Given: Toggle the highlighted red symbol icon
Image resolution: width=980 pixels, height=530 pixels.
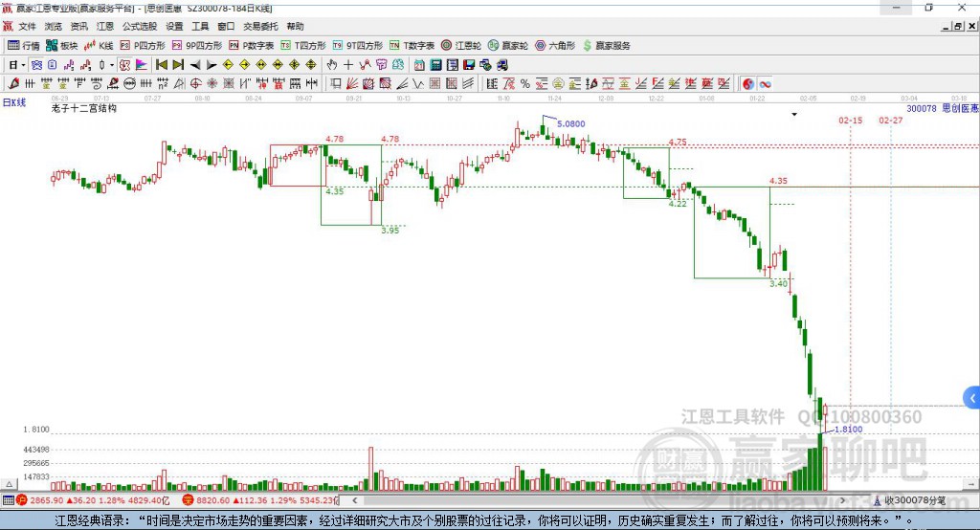Looking at the screenshot, I should (x=125, y=65).
